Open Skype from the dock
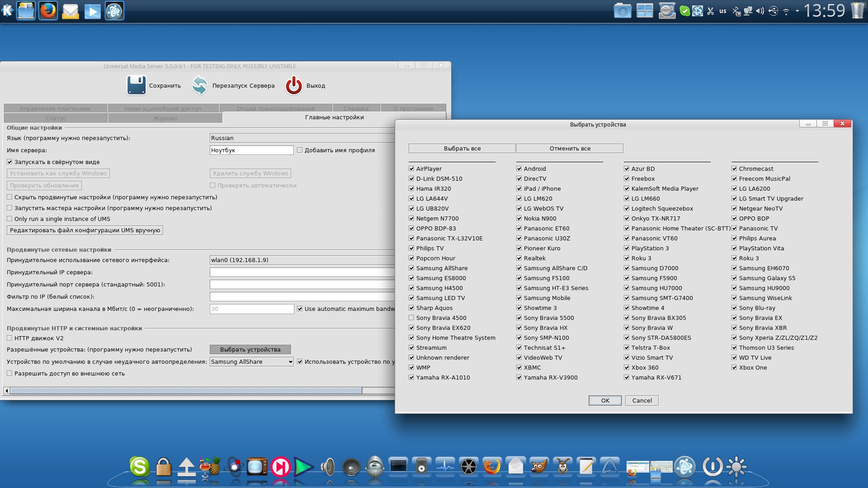The image size is (868, 488). [x=139, y=467]
